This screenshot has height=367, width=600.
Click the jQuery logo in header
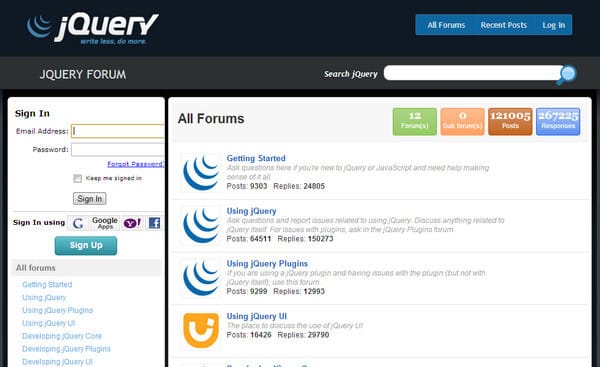tap(93, 28)
